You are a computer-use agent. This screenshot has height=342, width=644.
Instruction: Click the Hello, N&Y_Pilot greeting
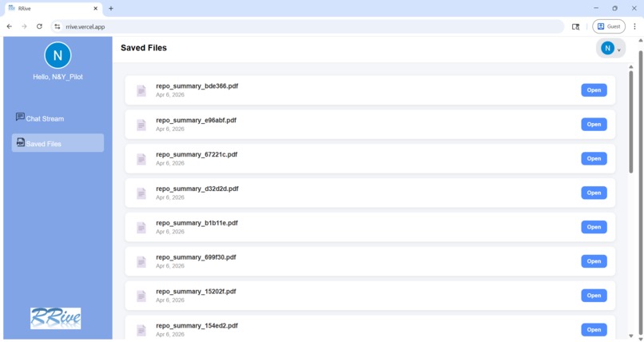(x=58, y=77)
